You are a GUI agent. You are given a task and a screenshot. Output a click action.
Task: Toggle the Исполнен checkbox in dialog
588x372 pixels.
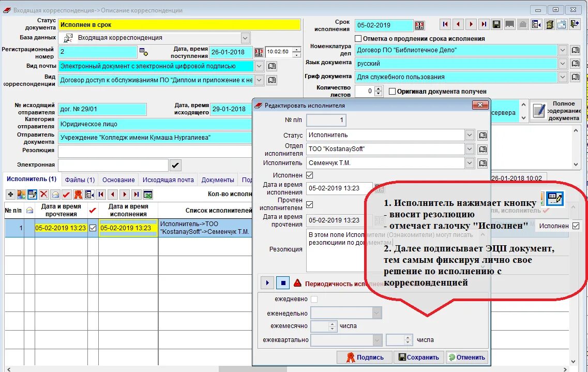click(x=310, y=175)
